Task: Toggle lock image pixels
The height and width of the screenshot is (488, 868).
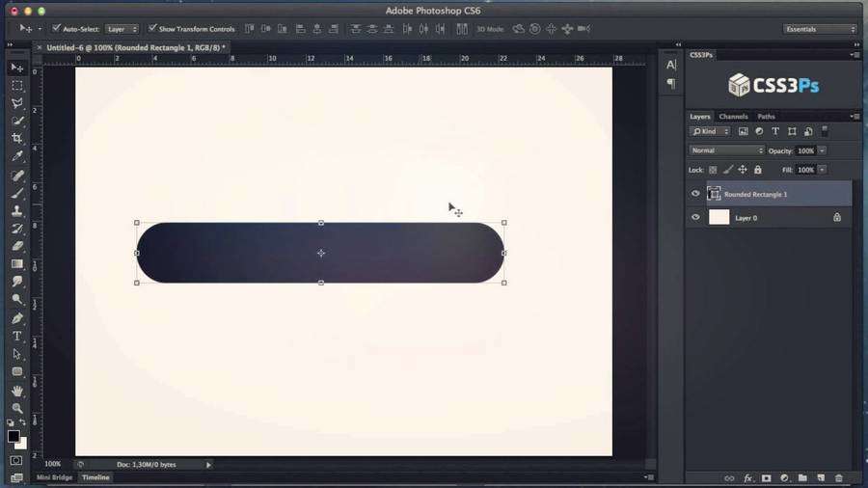Action: coord(728,170)
